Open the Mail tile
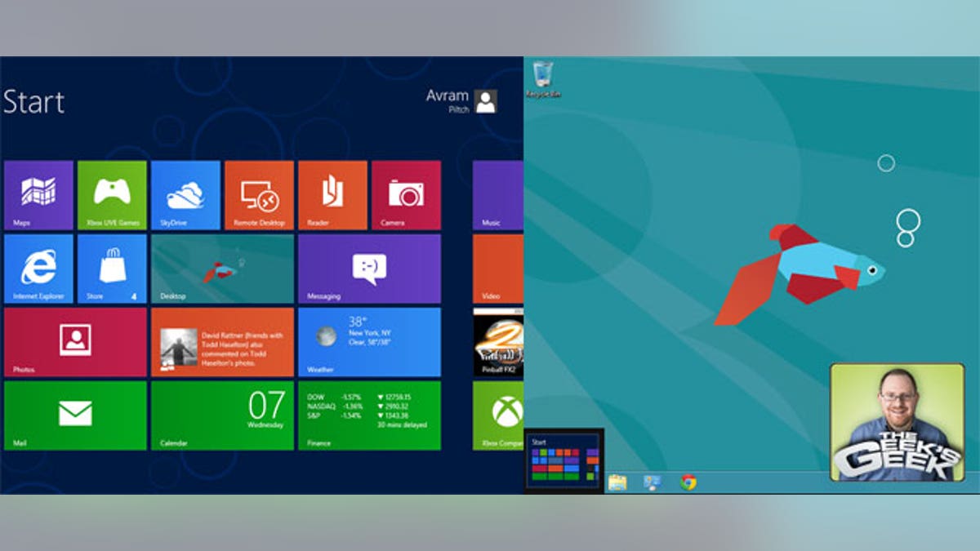The width and height of the screenshot is (980, 551). (75, 415)
